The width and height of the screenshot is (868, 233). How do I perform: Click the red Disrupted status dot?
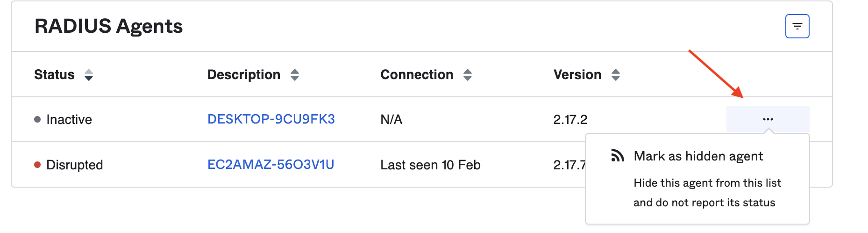coord(37,165)
